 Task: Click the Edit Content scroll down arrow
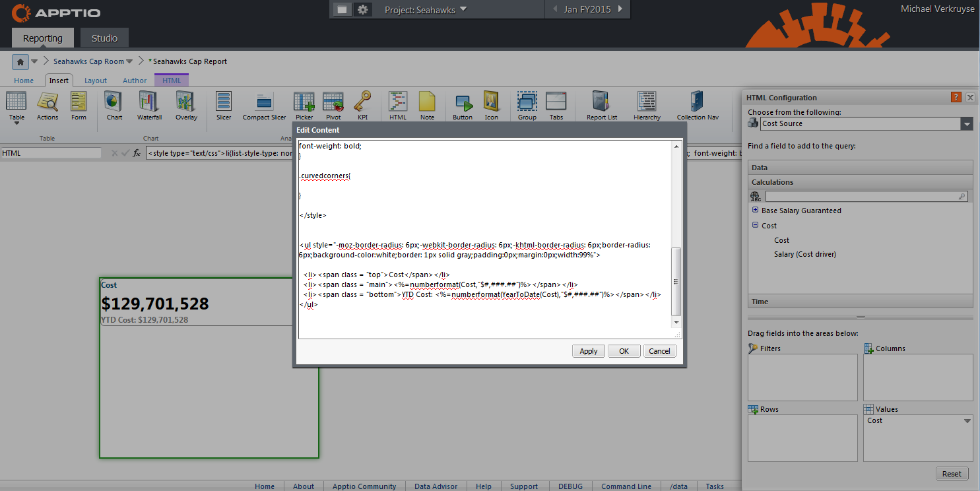pos(675,322)
